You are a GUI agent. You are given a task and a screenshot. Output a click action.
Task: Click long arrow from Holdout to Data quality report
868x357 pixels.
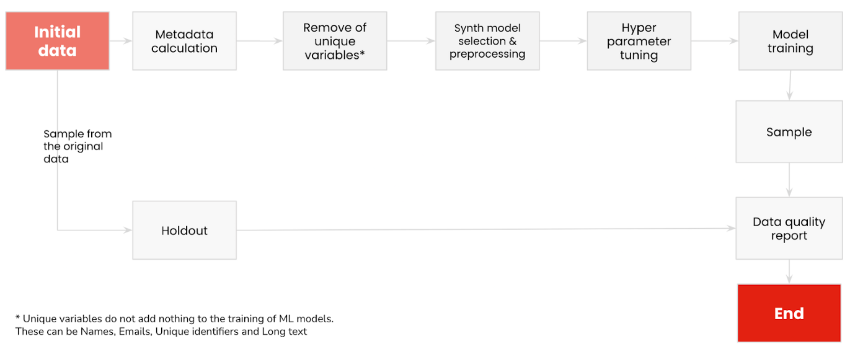486,229
